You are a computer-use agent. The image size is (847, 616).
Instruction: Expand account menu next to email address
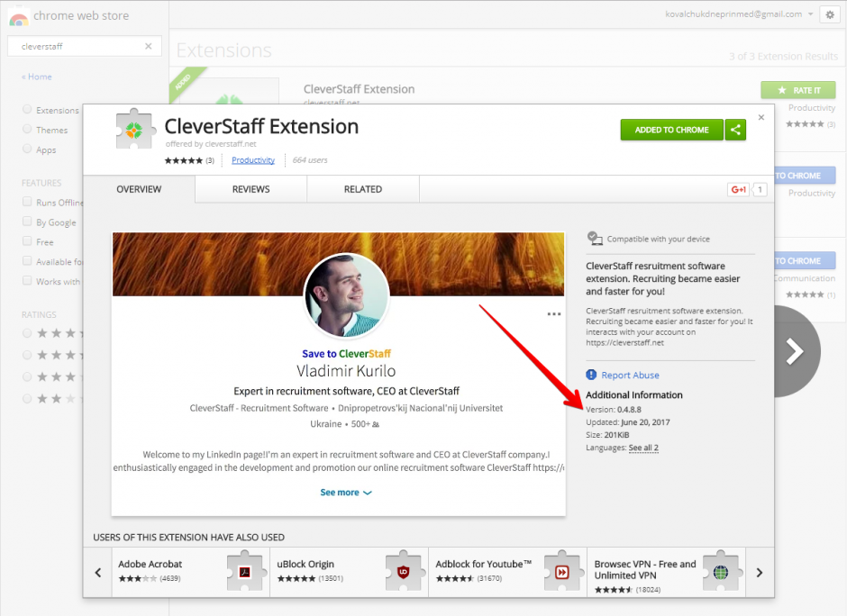click(x=811, y=14)
